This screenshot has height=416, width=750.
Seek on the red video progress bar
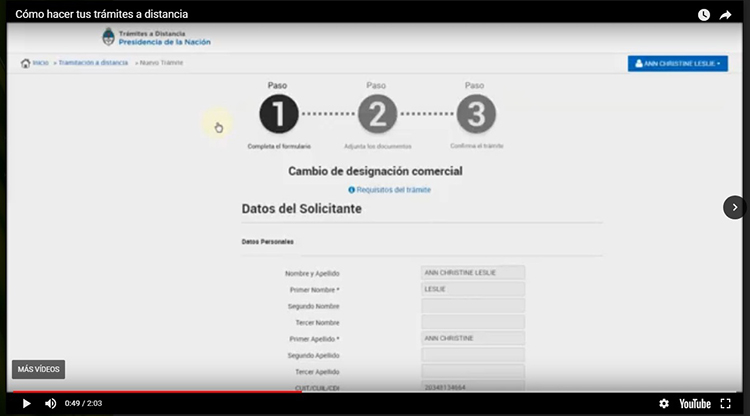pyautogui.click(x=200, y=391)
